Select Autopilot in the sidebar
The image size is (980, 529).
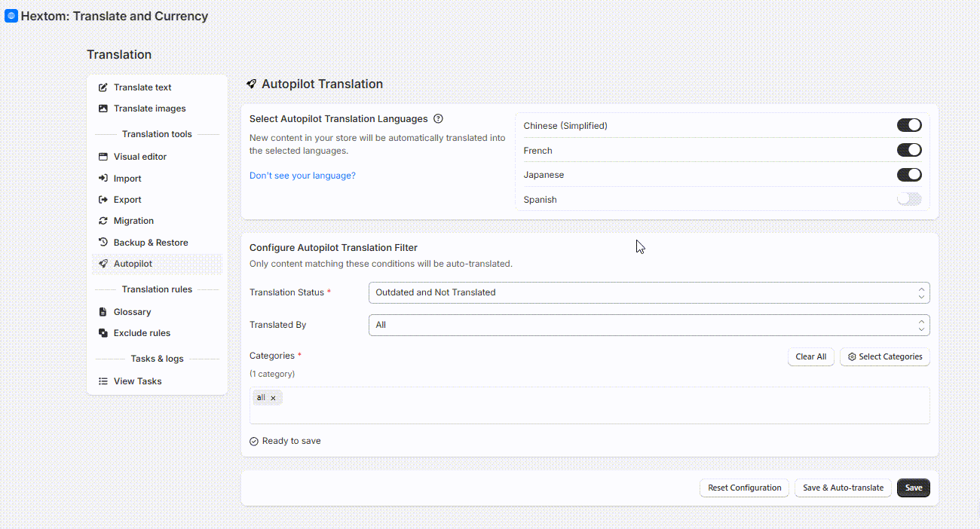158,264
